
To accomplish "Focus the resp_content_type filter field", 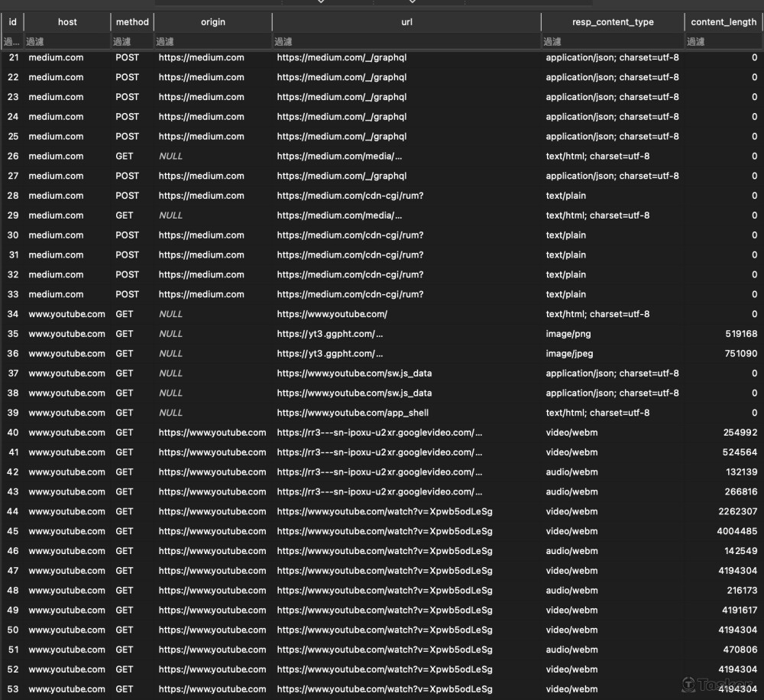I will (613, 41).
